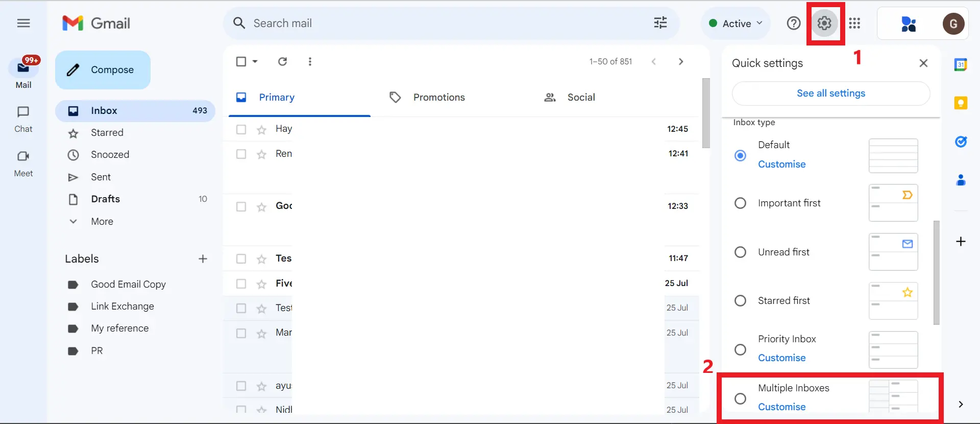980x424 pixels.
Task: Choose Starred first inbox type
Action: [740, 301]
